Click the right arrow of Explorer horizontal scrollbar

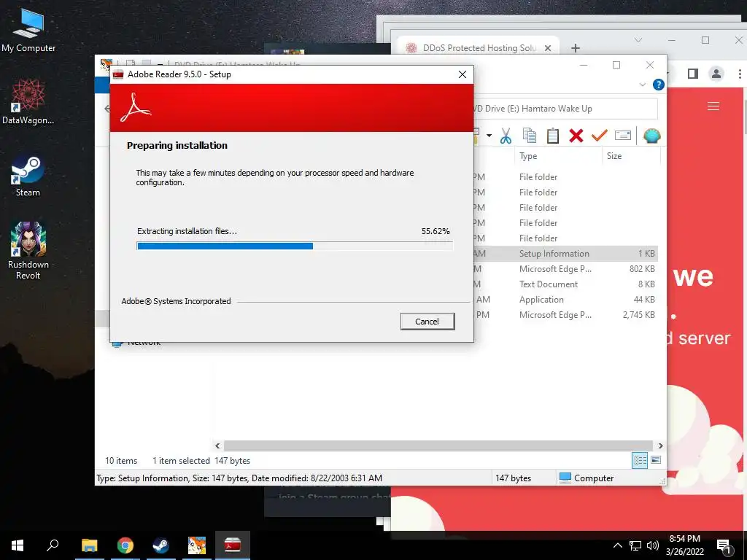coord(660,446)
